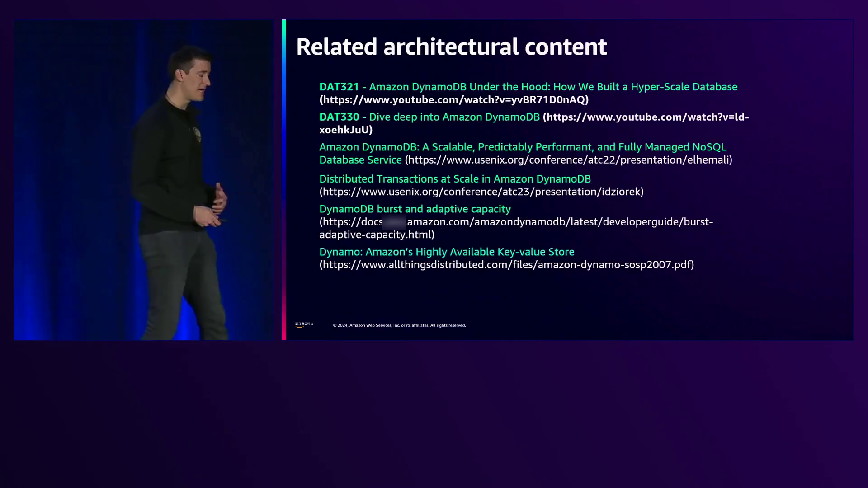Click the small AWS logo in slide footer
The height and width of the screenshot is (488, 868).
coord(304,324)
